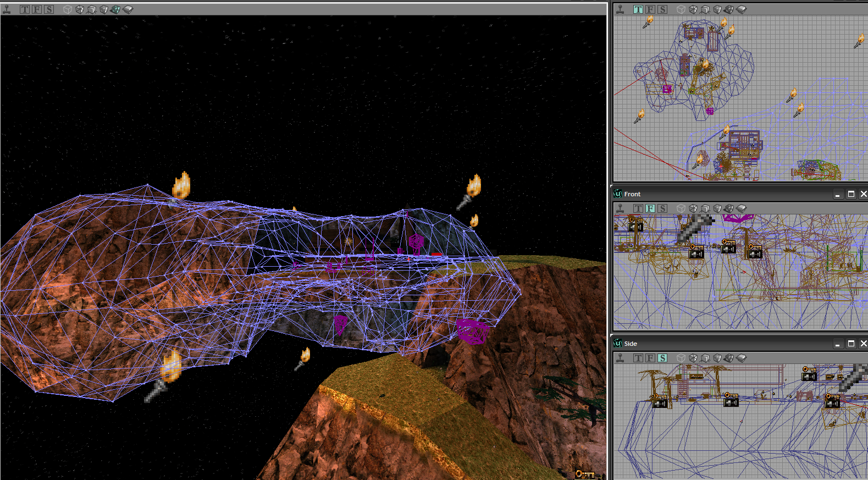Maximize the Front viewport window
The width and height of the screenshot is (868, 480).
[x=851, y=194]
